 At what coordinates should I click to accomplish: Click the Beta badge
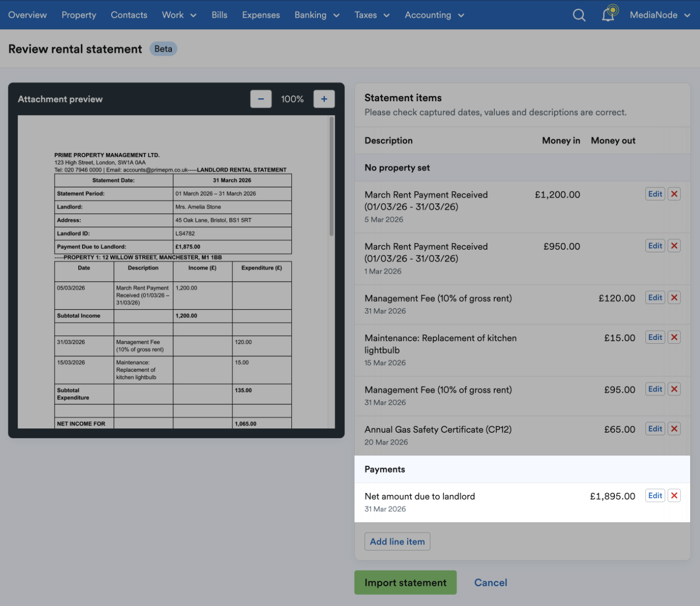pos(163,49)
